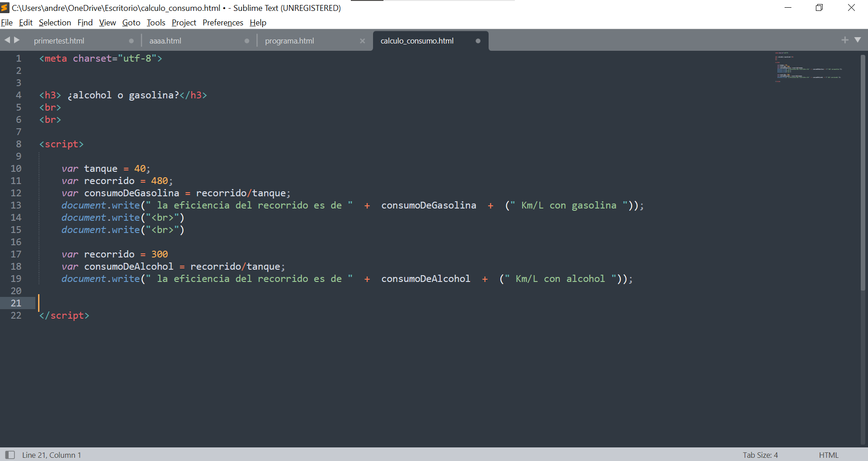Open the Project menu
The width and height of the screenshot is (868, 461).
tap(184, 23)
